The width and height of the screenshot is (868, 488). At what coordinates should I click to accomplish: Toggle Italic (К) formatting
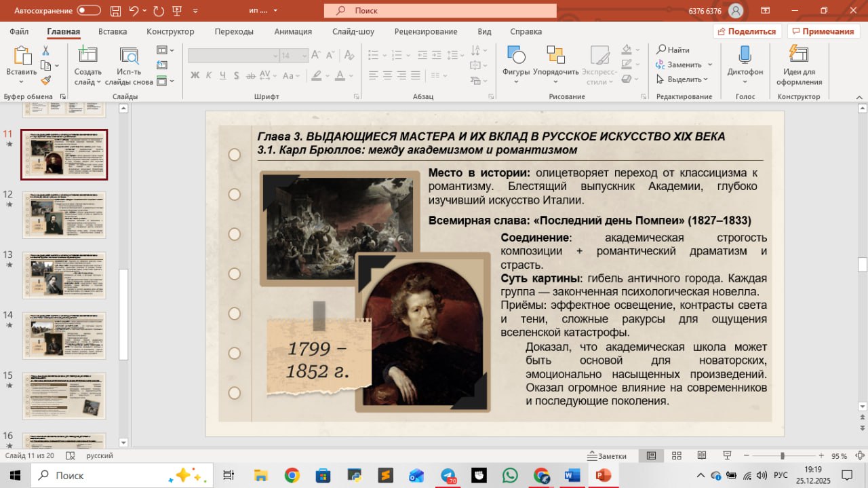click(x=209, y=75)
